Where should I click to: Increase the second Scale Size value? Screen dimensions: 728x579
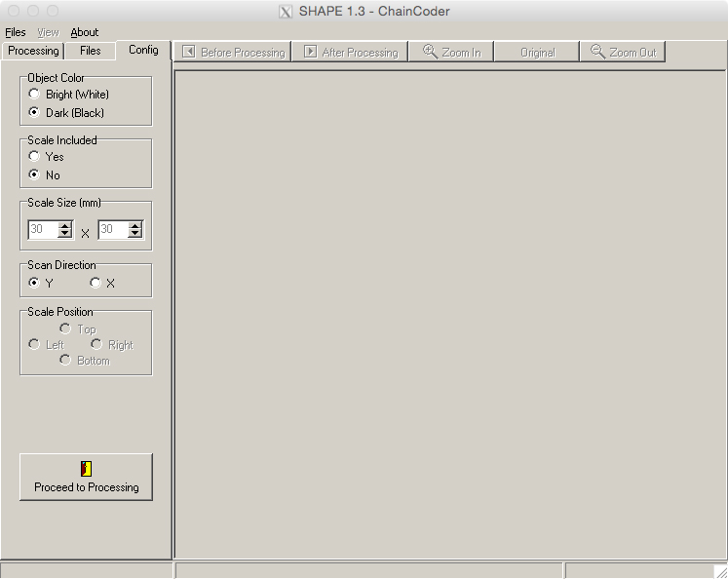click(x=135, y=226)
